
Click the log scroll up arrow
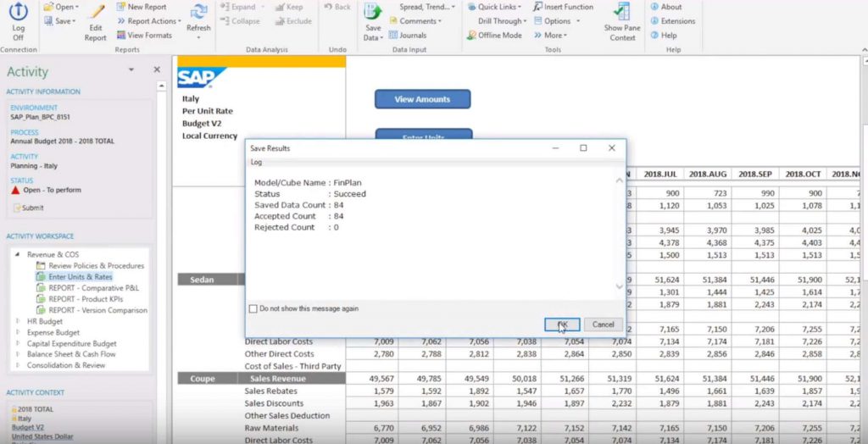[620, 180]
